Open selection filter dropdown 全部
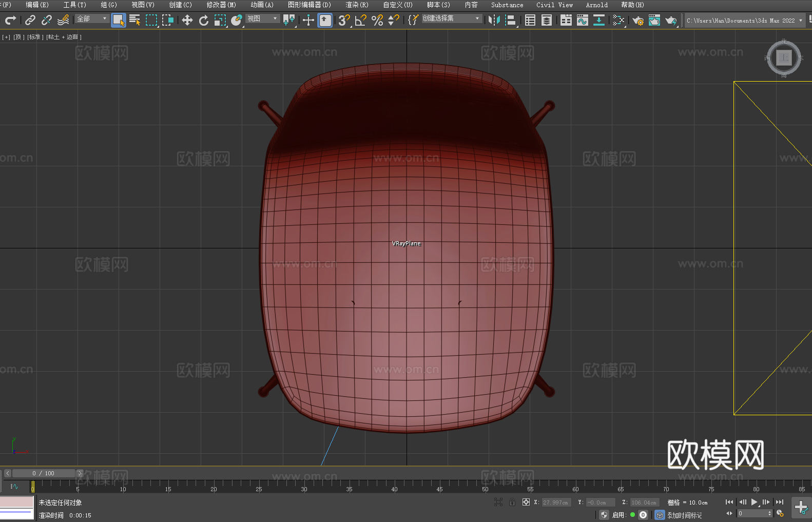 (x=92, y=18)
